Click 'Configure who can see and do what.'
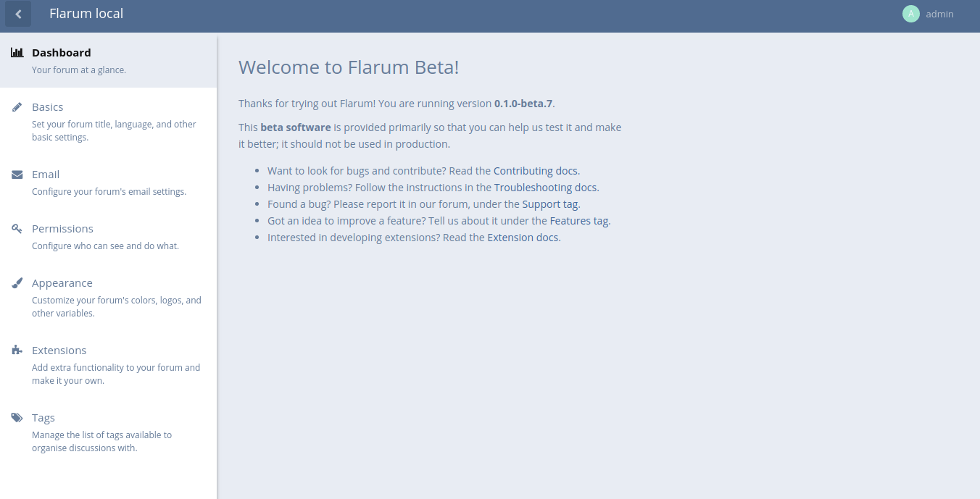Viewport: 980px width, 499px height. pos(105,246)
